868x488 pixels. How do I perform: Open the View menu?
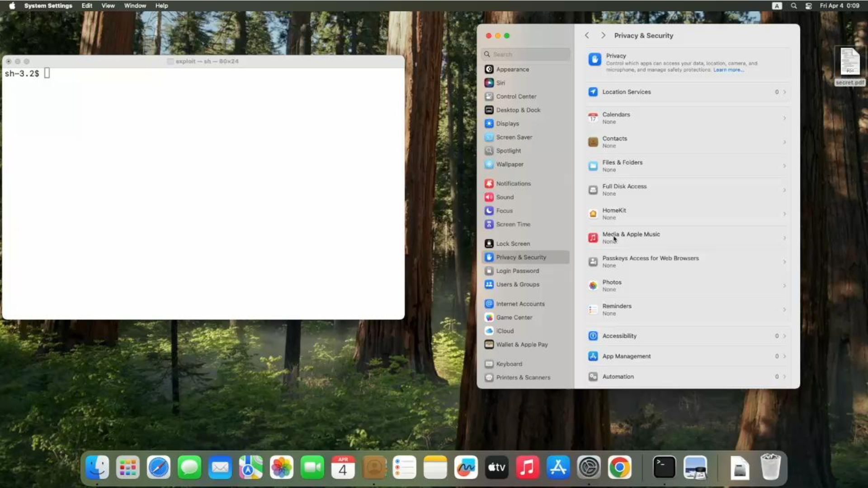point(108,5)
